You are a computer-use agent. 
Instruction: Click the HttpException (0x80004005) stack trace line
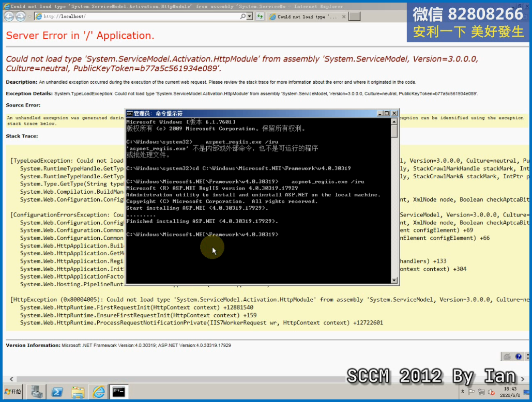270,300
